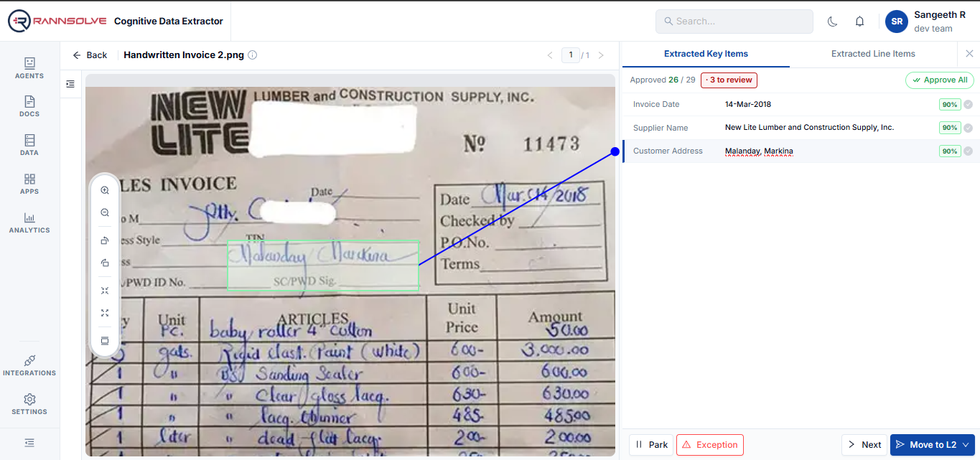The width and height of the screenshot is (980, 460).
Task: Fit the document page to view
Action: point(105,340)
